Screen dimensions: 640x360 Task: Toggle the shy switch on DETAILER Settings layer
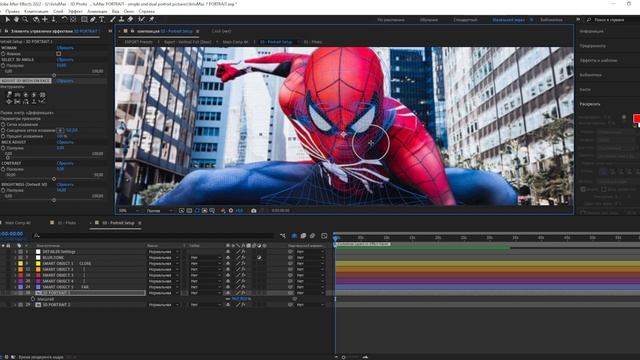[x=228, y=252]
